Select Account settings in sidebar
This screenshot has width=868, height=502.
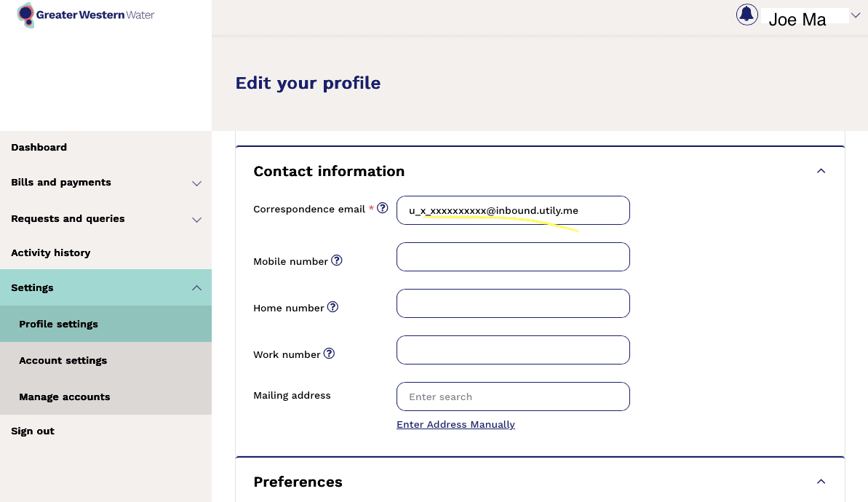point(63,360)
